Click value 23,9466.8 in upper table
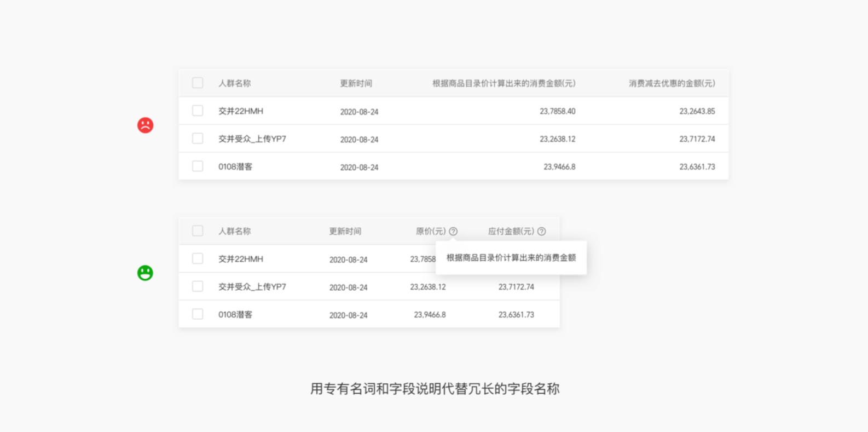 coord(559,167)
